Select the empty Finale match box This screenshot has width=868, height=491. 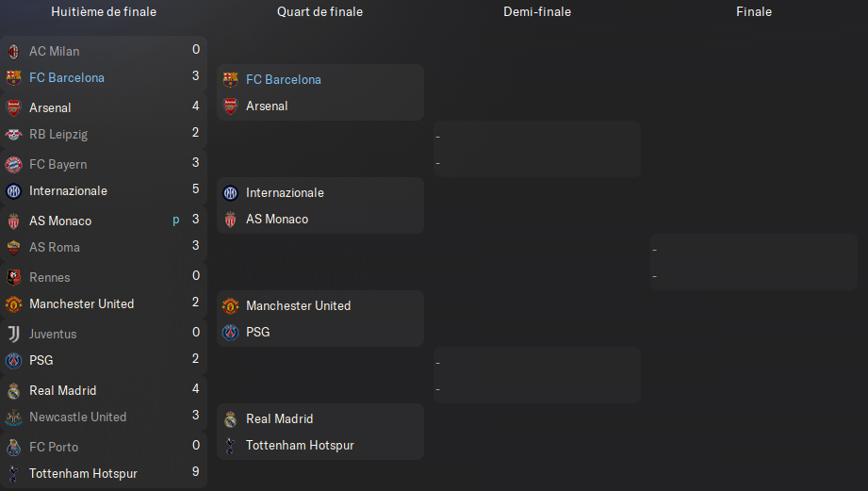753,262
